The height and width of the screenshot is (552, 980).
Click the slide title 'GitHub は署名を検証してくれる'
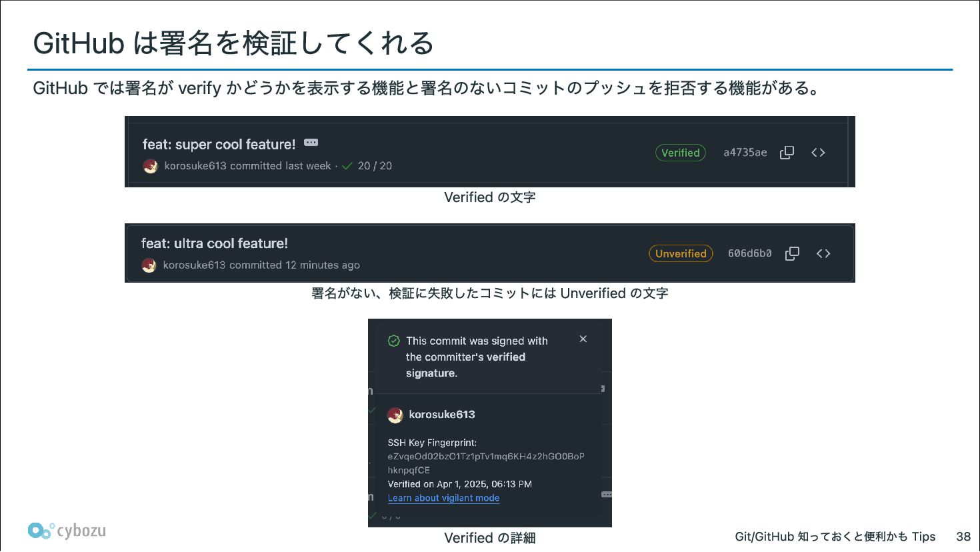233,43
